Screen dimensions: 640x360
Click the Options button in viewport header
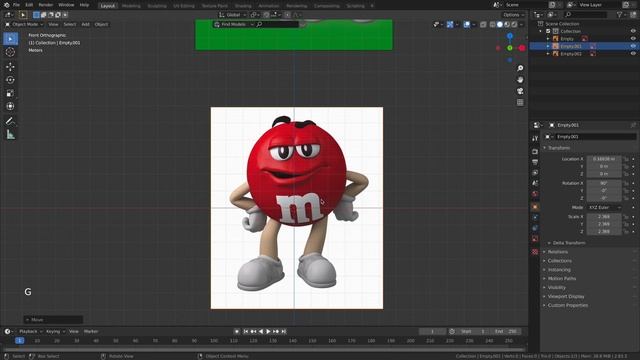point(513,15)
